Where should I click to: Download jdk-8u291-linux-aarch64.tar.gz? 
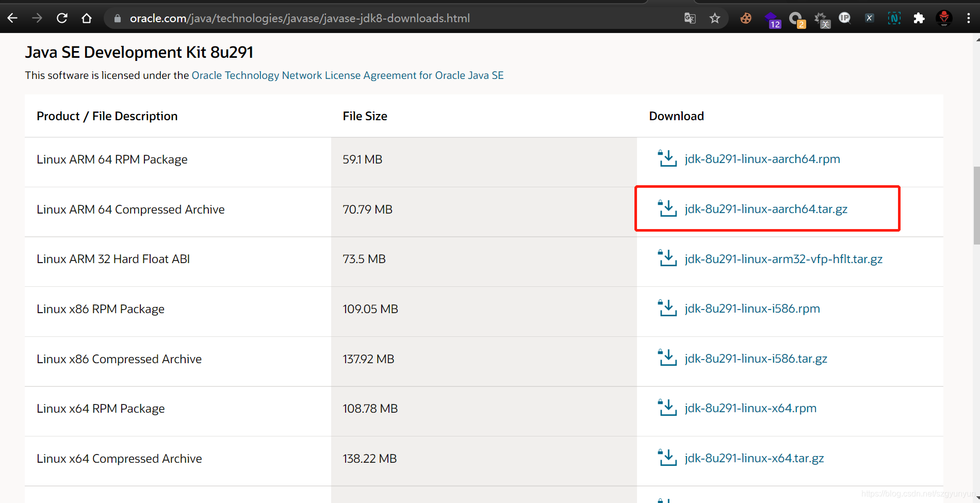pos(766,209)
